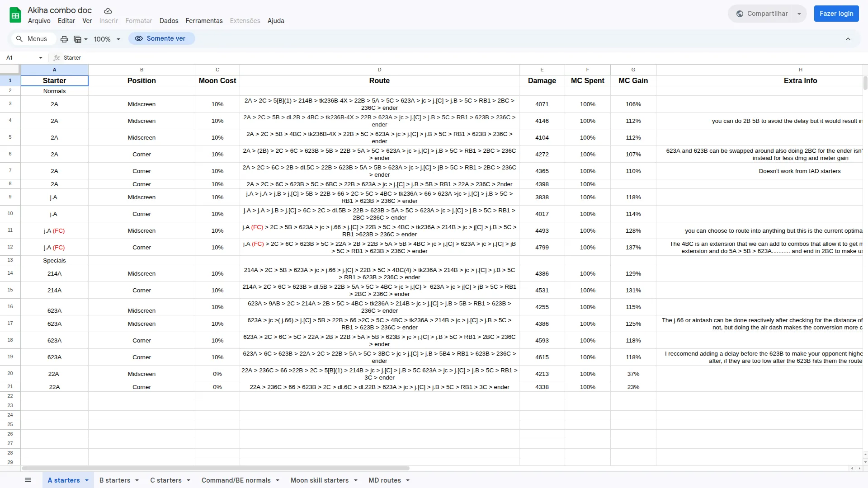This screenshot has width=868, height=488.
Task: Switch to the MD routes tab
Action: pyautogui.click(x=384, y=480)
